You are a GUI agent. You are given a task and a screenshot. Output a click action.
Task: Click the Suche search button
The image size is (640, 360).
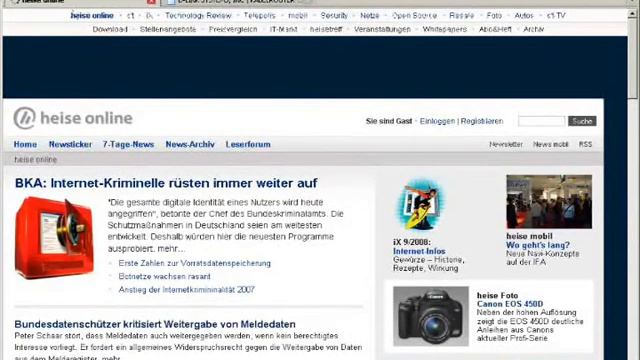(582, 121)
